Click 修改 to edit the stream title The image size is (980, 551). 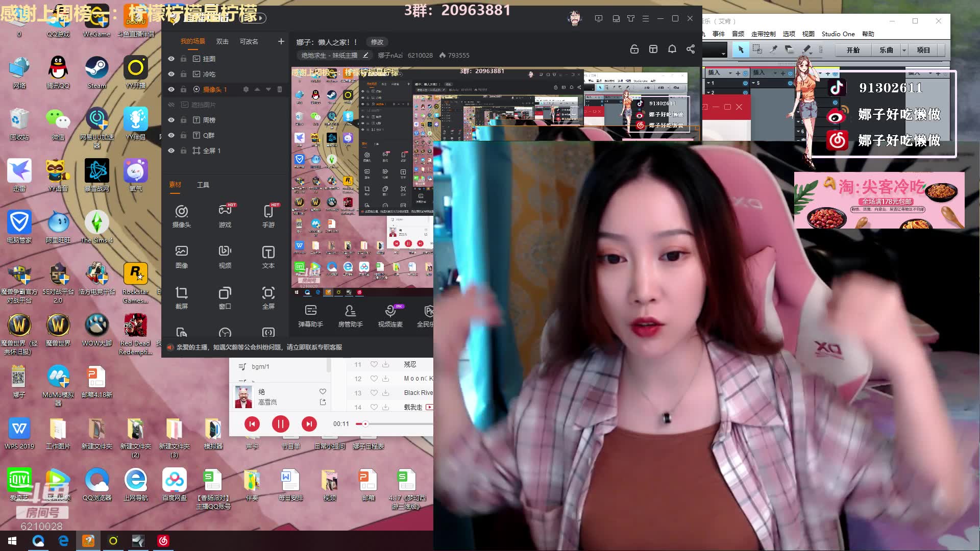pos(377,42)
